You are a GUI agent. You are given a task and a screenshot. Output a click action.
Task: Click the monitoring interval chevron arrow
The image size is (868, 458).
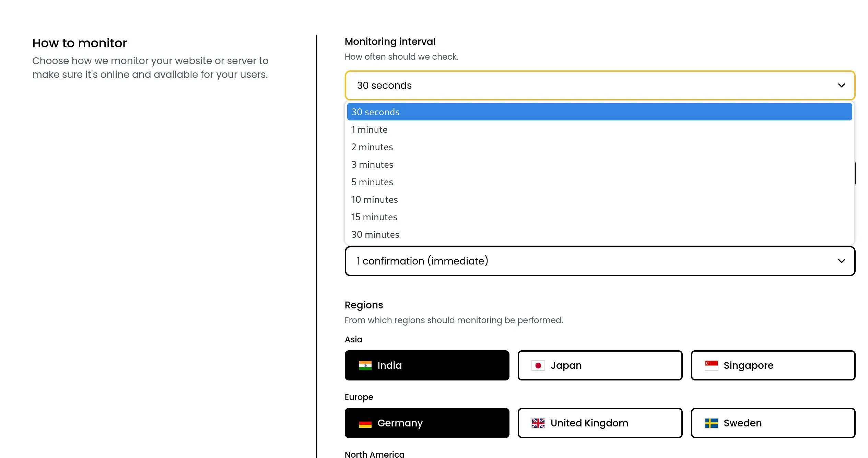841,85
